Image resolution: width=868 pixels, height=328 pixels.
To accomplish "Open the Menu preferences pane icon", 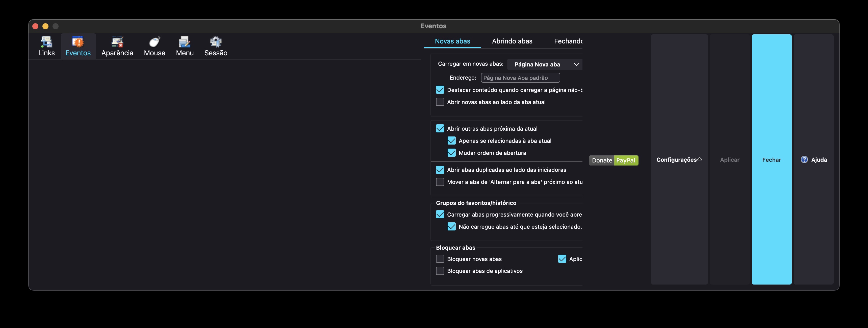I will (185, 42).
